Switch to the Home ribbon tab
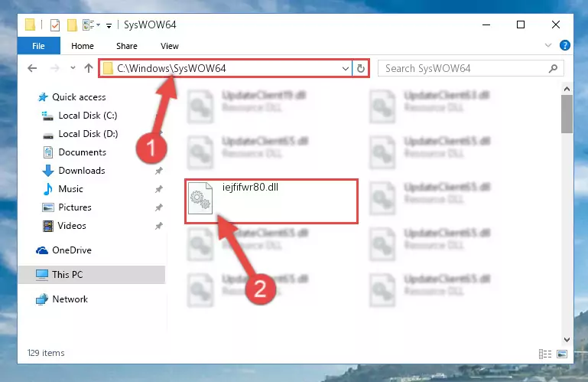 click(x=83, y=46)
